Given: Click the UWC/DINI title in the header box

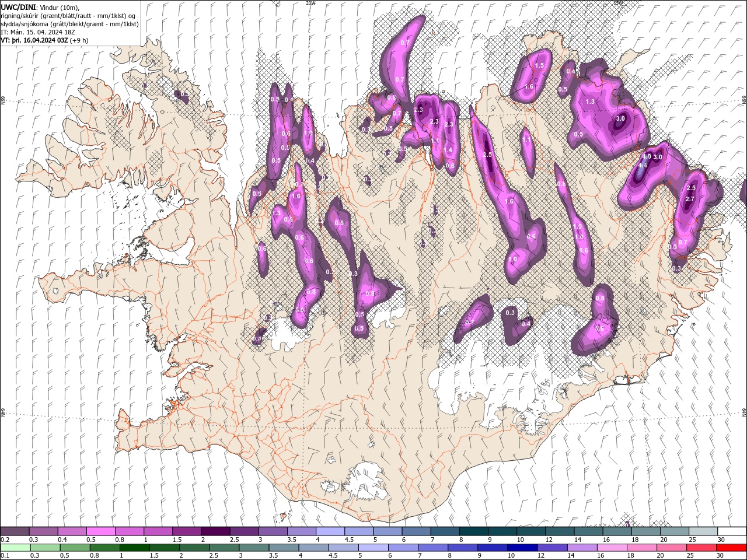Looking at the screenshot, I should coord(19,7).
